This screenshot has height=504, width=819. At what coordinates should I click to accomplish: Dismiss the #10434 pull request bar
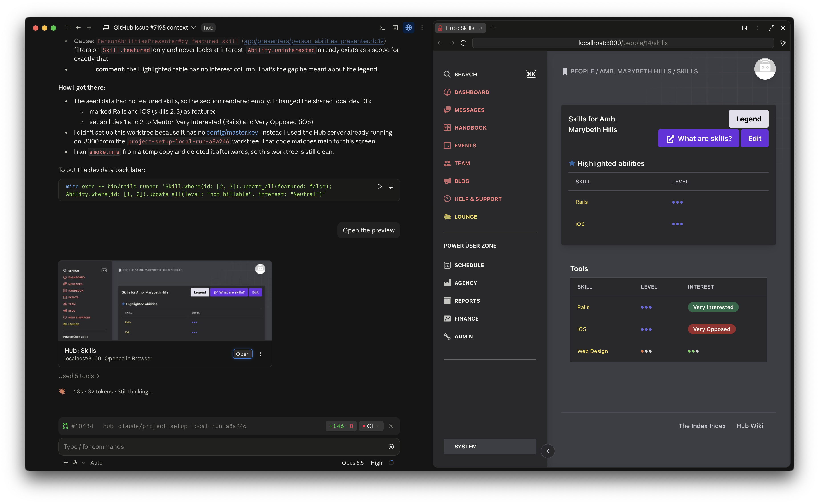[391, 426]
